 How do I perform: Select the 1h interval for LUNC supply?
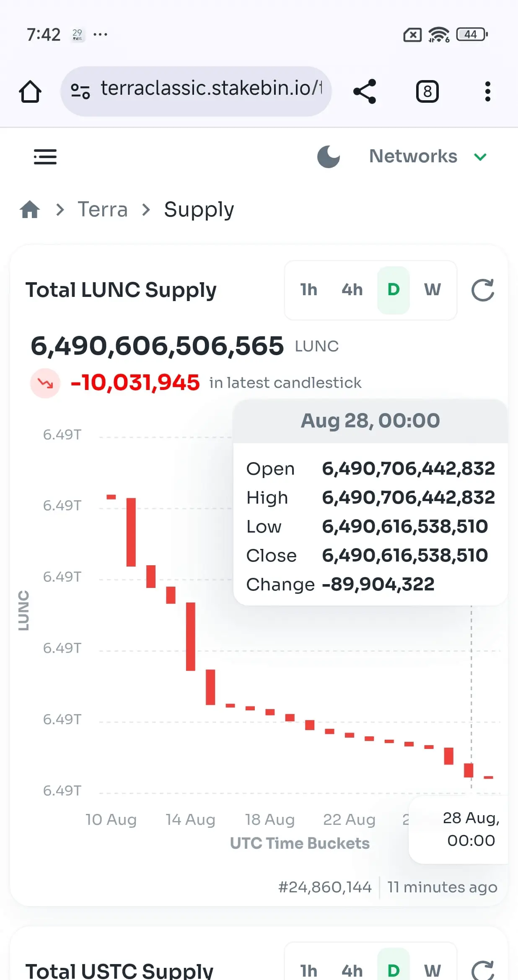pos(309,290)
